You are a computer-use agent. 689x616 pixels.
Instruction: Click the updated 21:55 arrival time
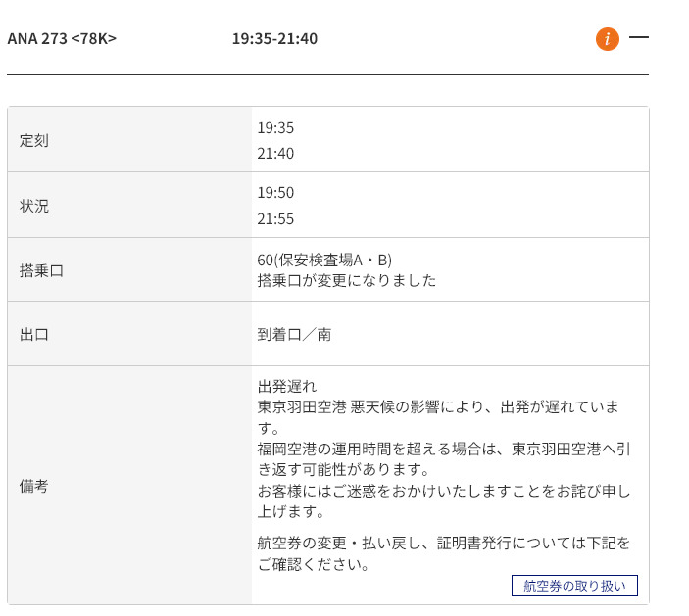275,219
